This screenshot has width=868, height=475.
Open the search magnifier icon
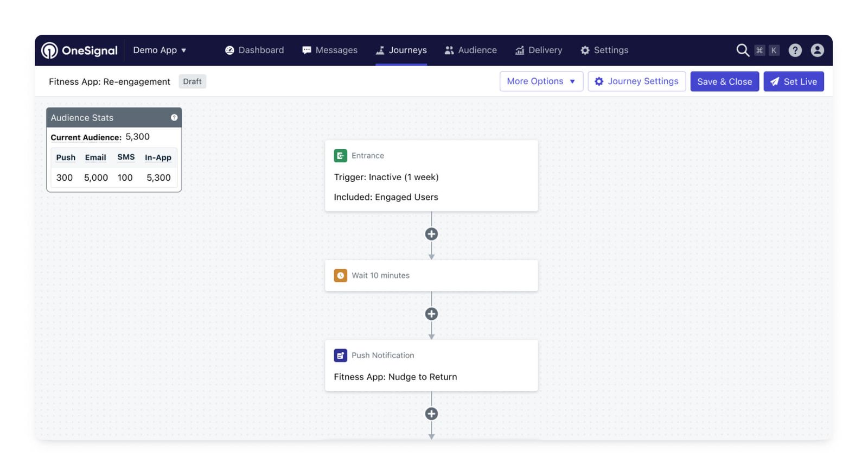click(x=742, y=50)
